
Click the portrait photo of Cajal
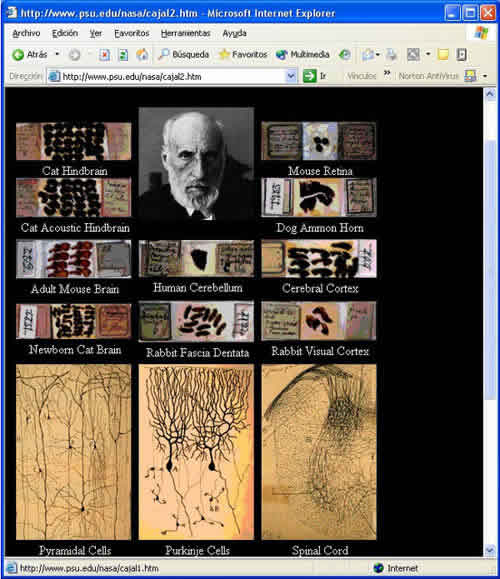(196, 164)
